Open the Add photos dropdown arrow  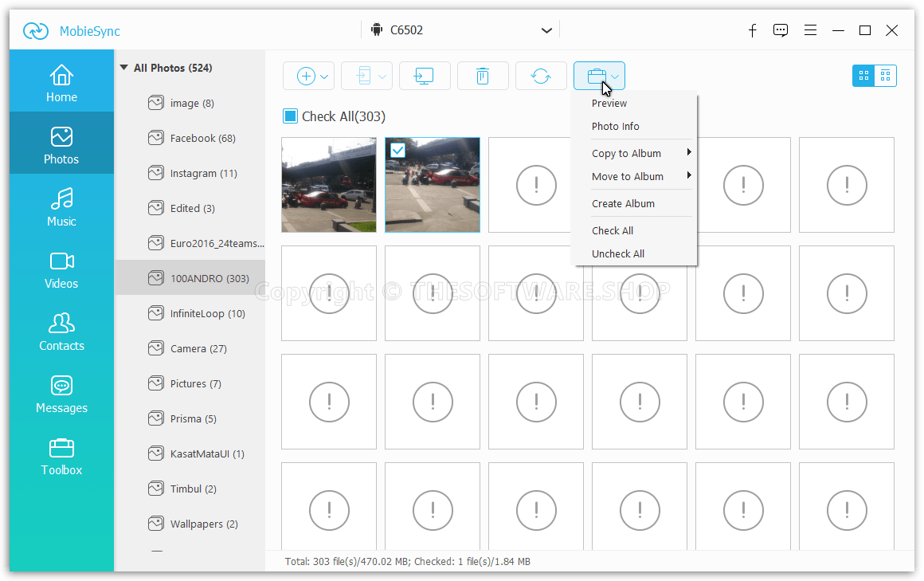(324, 77)
